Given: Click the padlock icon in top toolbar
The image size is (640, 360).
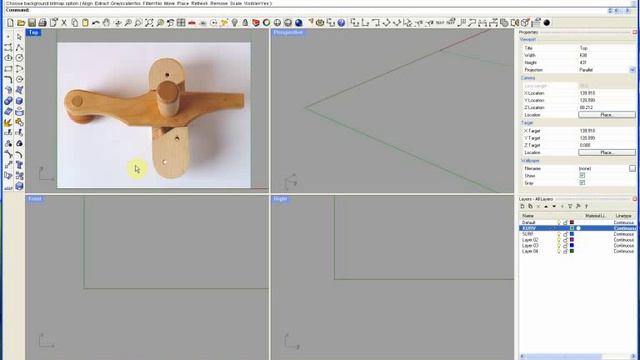Looking at the screenshot, I should pyautogui.click(x=245, y=23).
